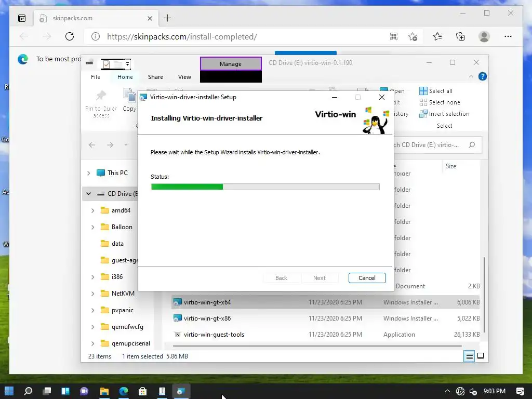Click the file list vertical scrollbar

pos(484,295)
